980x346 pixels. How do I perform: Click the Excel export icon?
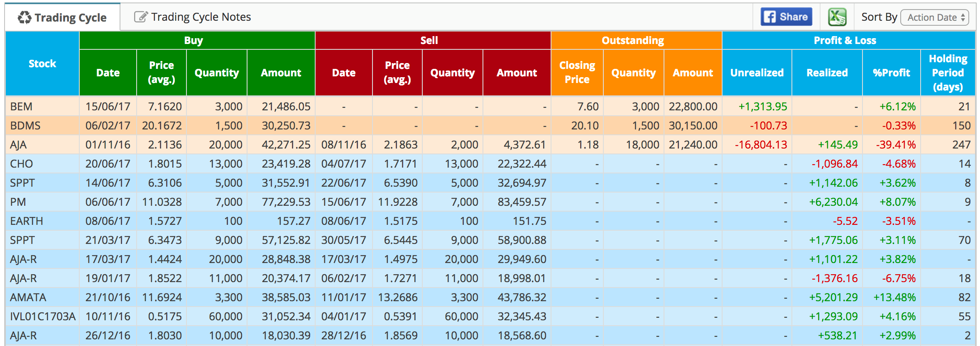pyautogui.click(x=837, y=17)
